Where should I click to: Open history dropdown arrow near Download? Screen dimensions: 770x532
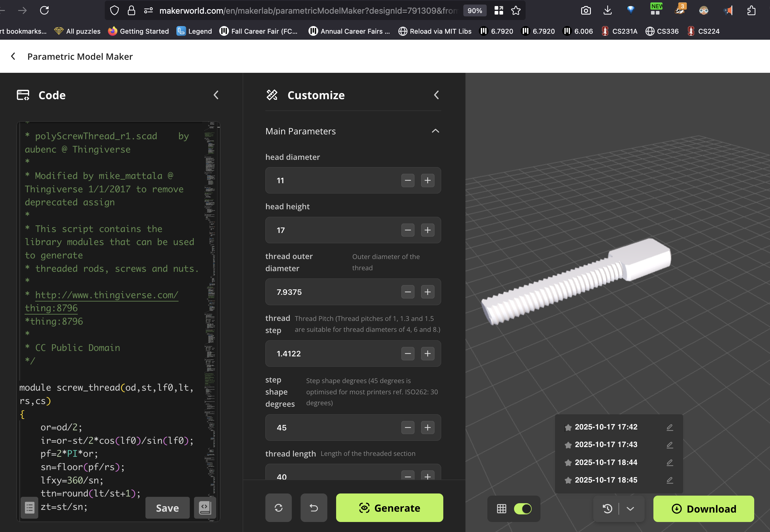point(630,509)
